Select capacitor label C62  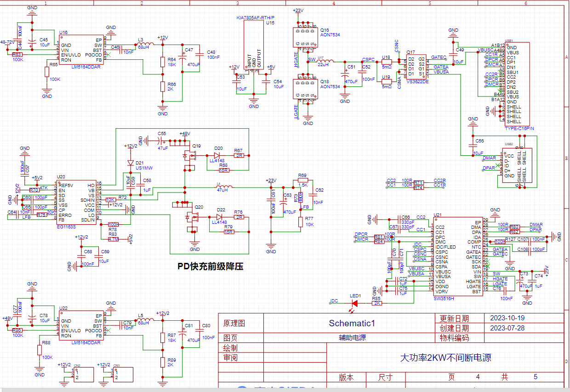point(319,190)
